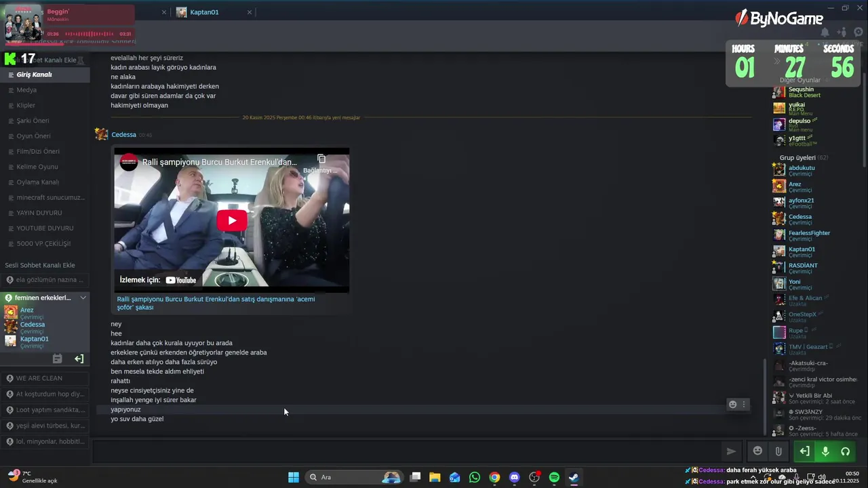Open voice channel calendar/notes icon
Screen dimensions: 868x488
click(58, 359)
